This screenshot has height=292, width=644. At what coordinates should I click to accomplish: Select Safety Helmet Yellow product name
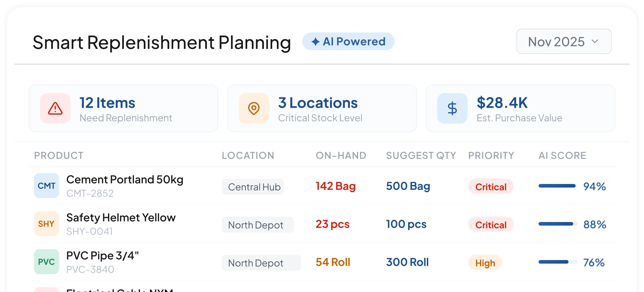click(121, 218)
